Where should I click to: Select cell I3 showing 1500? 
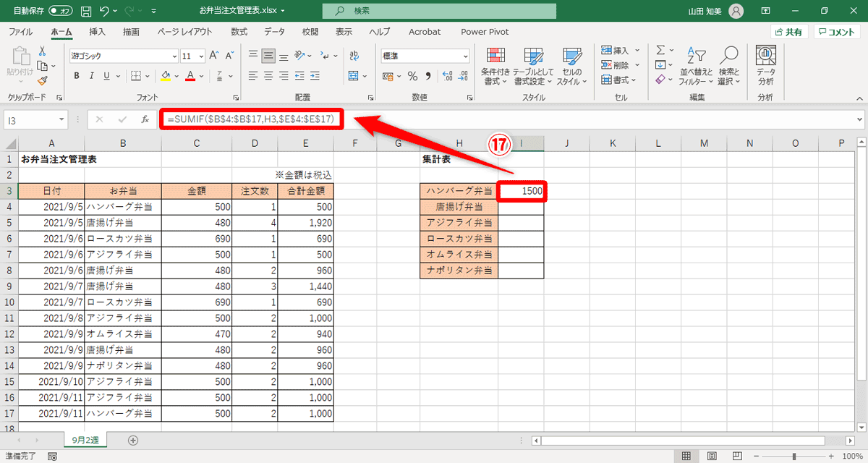[521, 191]
